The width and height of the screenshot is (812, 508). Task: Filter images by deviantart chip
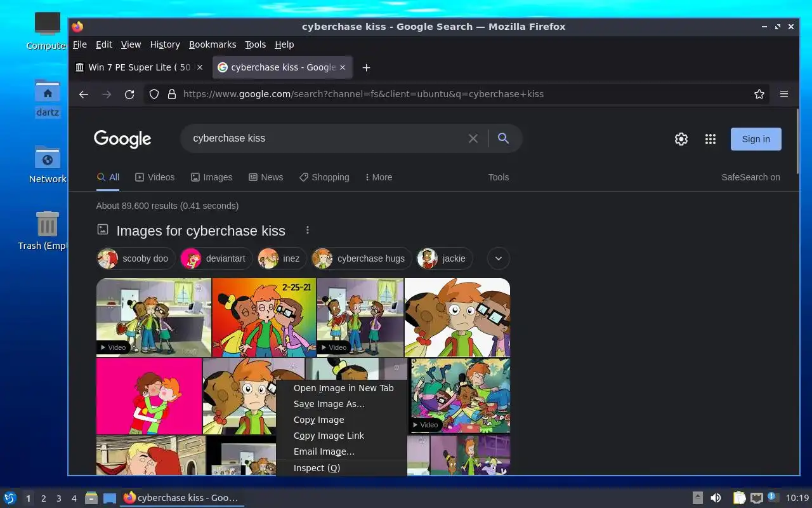click(216, 258)
